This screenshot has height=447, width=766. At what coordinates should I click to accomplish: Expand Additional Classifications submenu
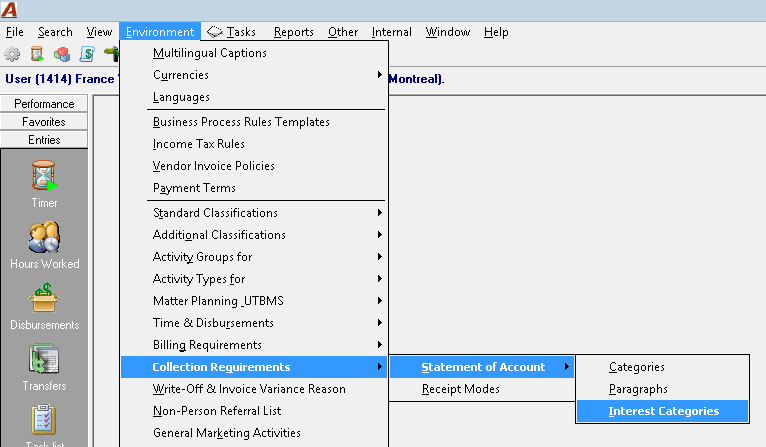254,234
